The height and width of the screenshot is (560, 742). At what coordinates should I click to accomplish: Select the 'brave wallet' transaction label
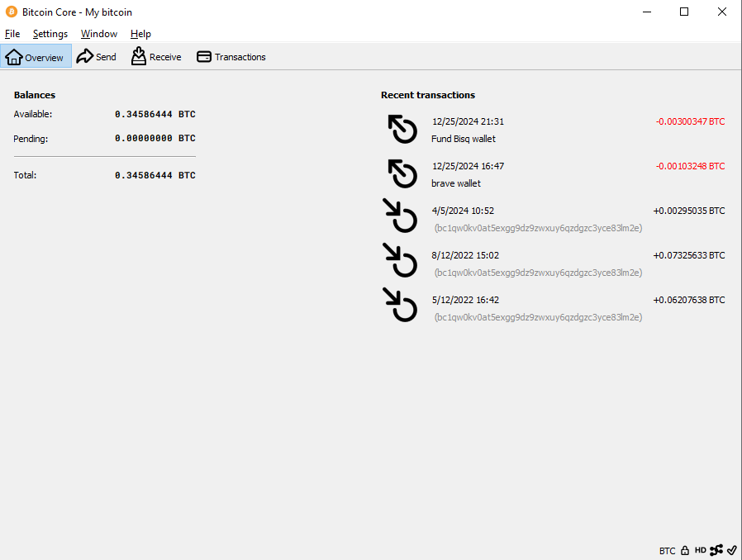pyautogui.click(x=456, y=183)
